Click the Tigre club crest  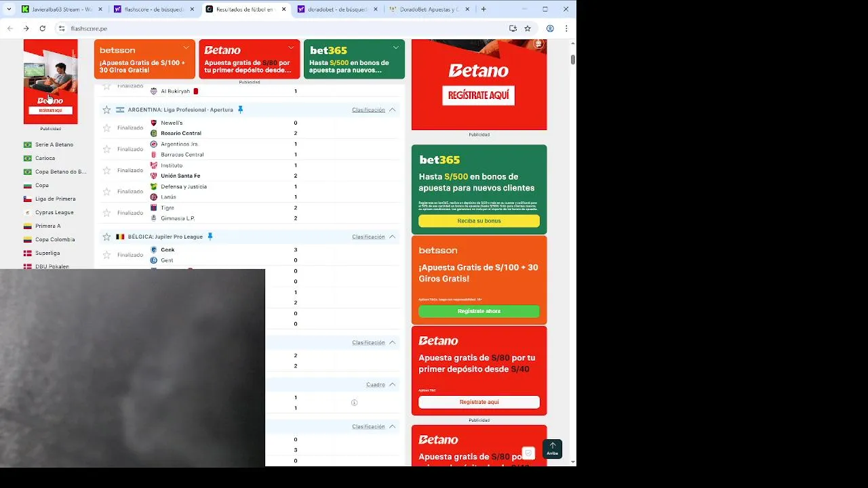coord(154,207)
